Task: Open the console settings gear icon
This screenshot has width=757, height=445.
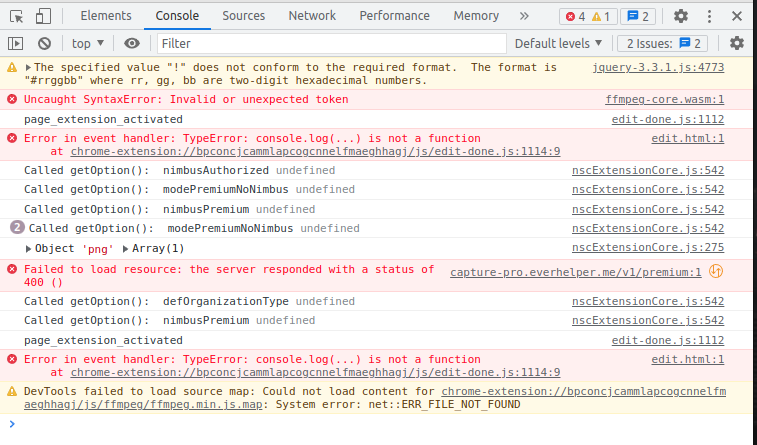Action: [737, 43]
